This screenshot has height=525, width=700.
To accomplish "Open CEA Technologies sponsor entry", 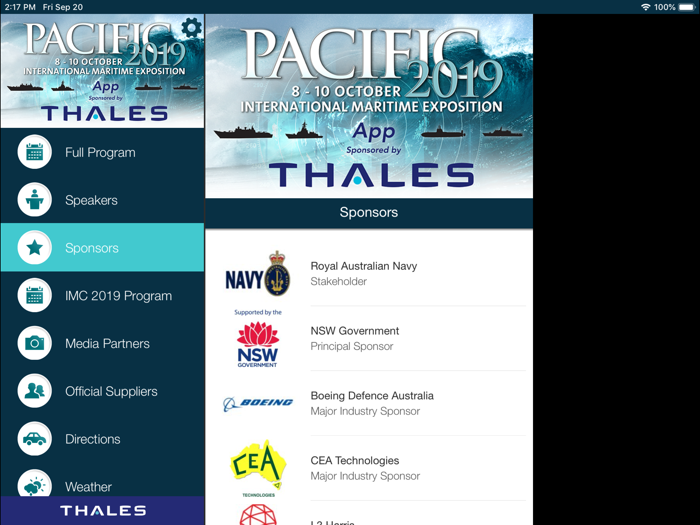I will [369, 468].
